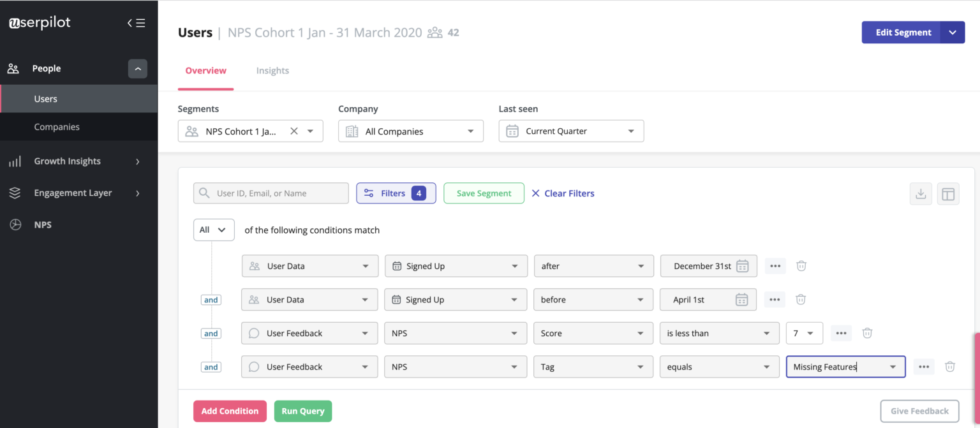Screen dimensions: 980x428
Task: Open the Last seen Current Quarter dropdown
Action: (570, 131)
